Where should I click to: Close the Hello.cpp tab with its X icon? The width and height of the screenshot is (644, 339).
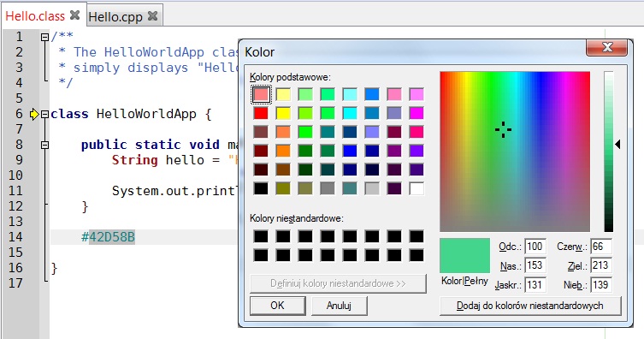click(153, 16)
